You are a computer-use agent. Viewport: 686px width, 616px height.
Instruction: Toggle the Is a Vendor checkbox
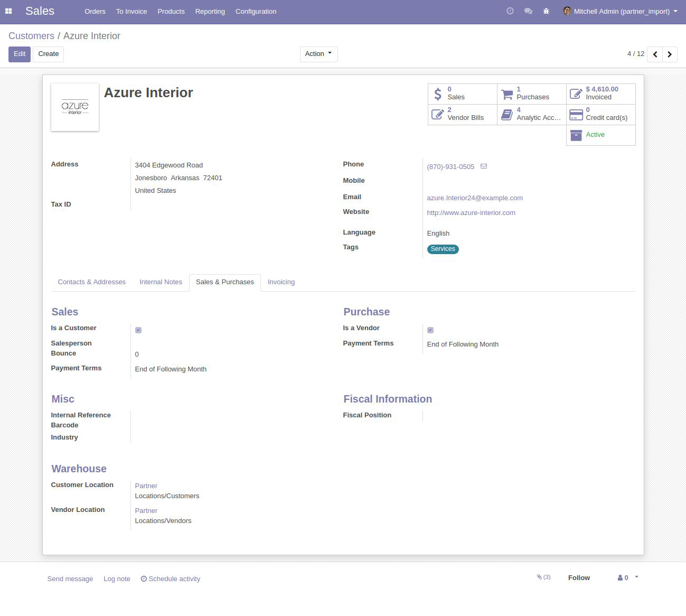(x=430, y=330)
